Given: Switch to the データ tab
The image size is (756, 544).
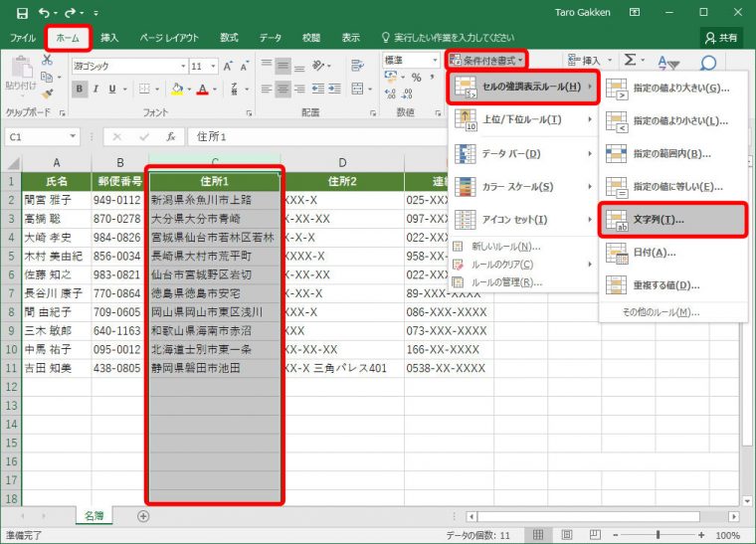Looking at the screenshot, I should point(271,38).
